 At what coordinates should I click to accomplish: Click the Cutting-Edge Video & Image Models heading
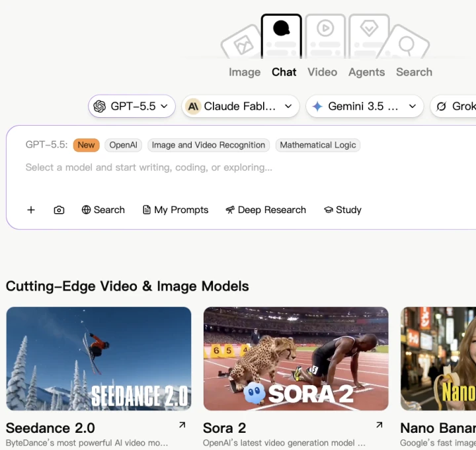128,287
